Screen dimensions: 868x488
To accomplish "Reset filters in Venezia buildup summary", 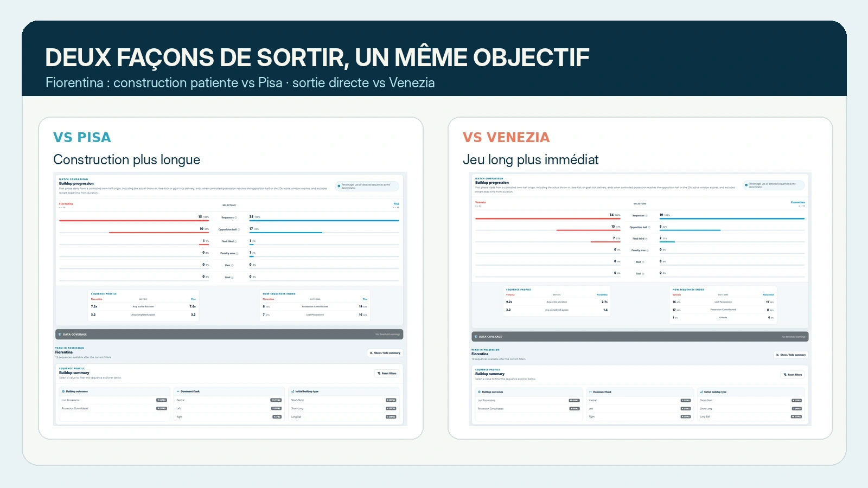I will pos(793,375).
